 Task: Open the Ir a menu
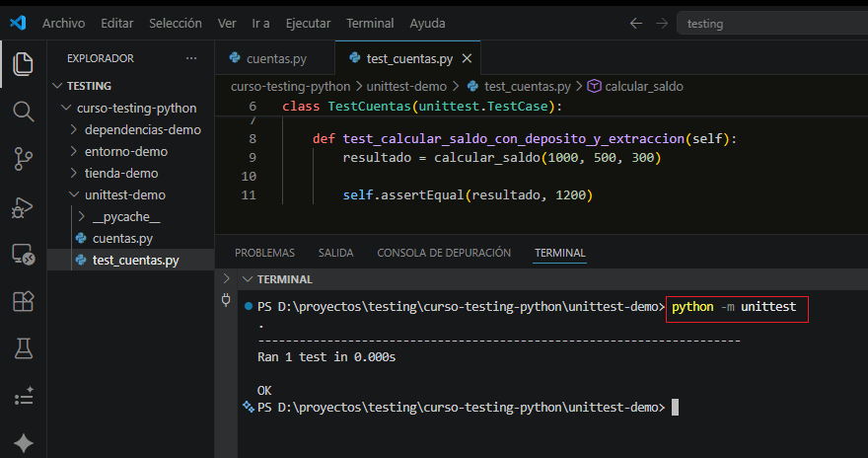(x=260, y=24)
